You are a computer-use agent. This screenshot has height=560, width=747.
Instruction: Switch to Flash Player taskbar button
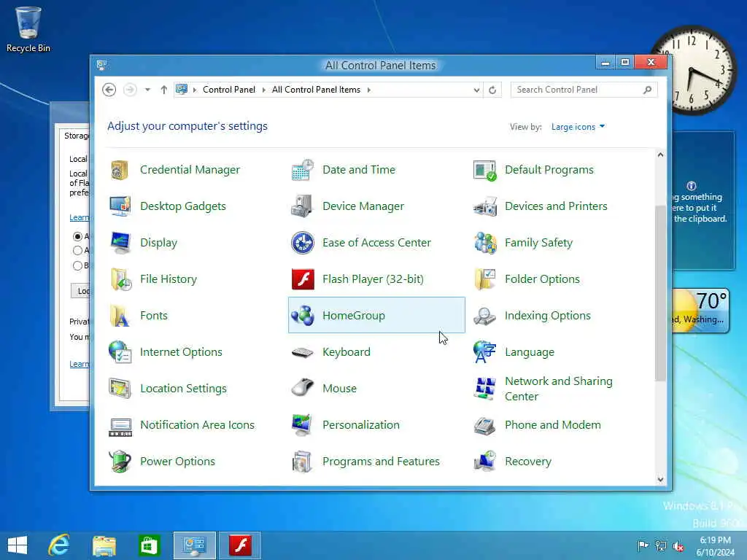240,545
